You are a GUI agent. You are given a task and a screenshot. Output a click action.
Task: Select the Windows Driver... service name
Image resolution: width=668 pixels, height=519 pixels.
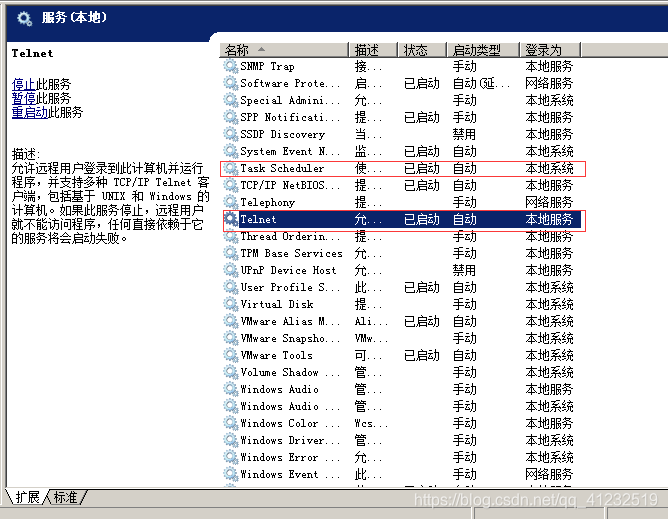(290, 441)
